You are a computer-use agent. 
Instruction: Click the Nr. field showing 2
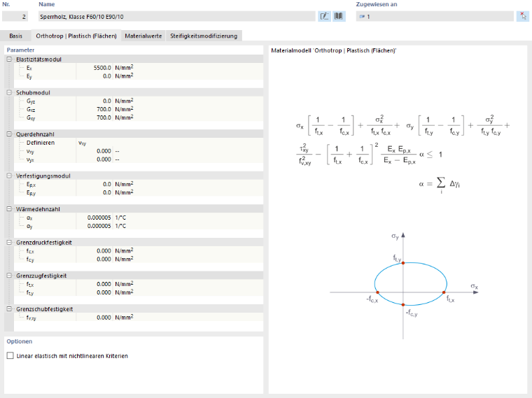[15, 17]
